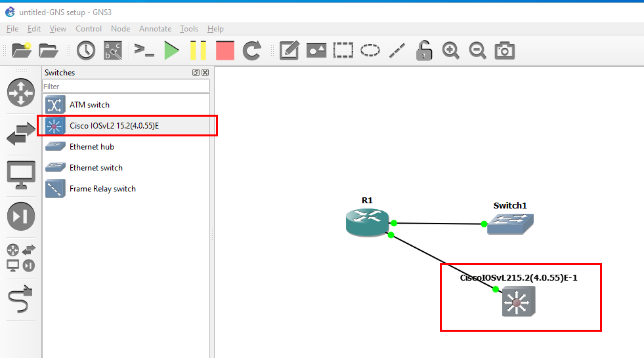Float the Switches panel
This screenshot has width=644, height=358.
tap(196, 73)
